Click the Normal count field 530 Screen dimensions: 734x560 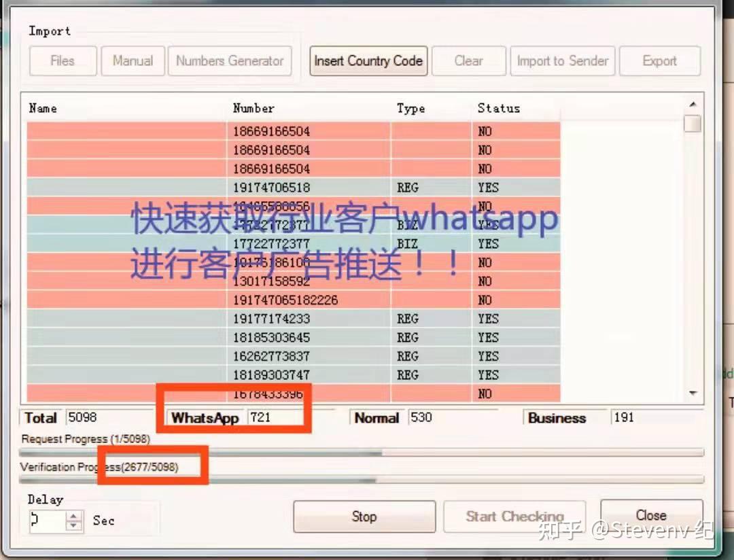pos(453,417)
